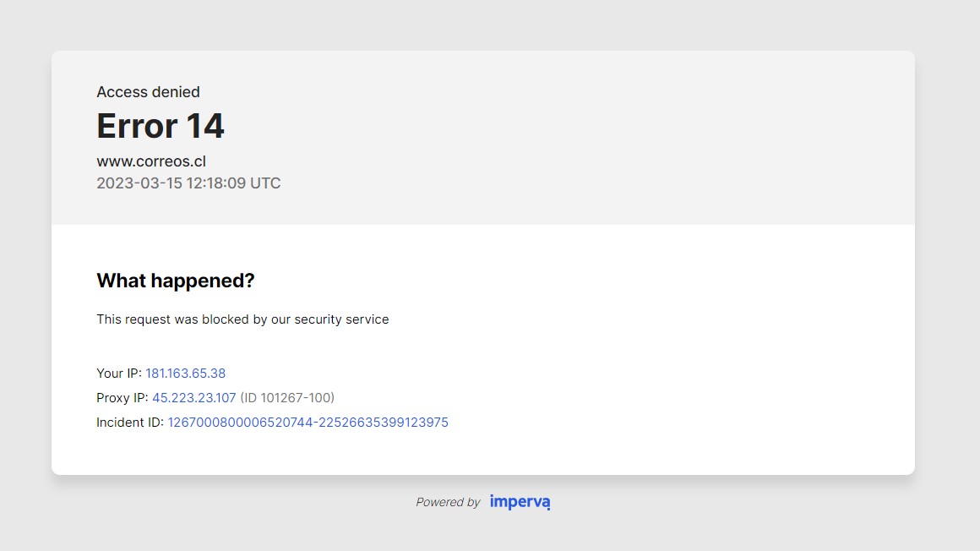This screenshot has height=551, width=980.
Task: Click the Proxy IP: label
Action: [x=122, y=398]
